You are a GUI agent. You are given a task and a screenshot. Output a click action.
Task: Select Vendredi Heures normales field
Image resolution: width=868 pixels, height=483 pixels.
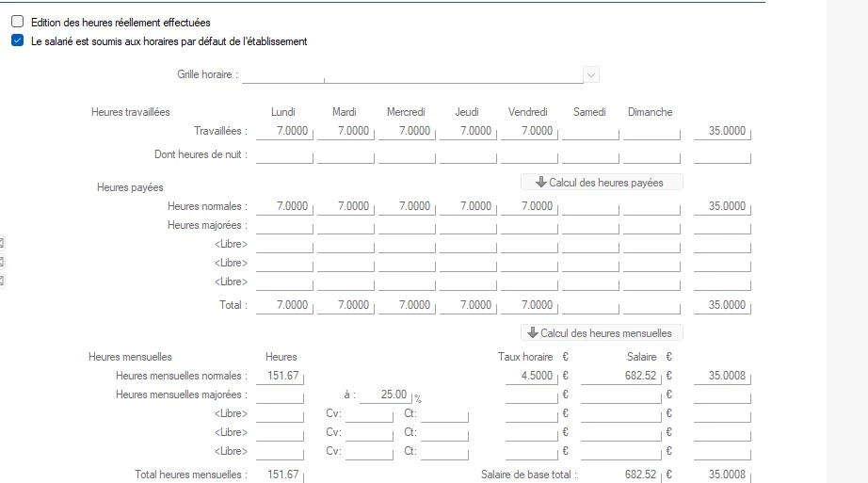[529, 206]
